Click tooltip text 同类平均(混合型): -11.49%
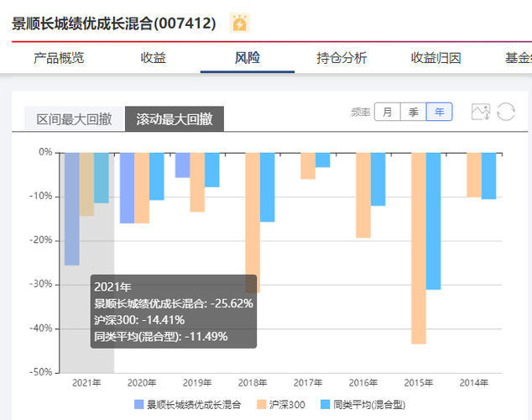This screenshot has width=532, height=420. (161, 337)
